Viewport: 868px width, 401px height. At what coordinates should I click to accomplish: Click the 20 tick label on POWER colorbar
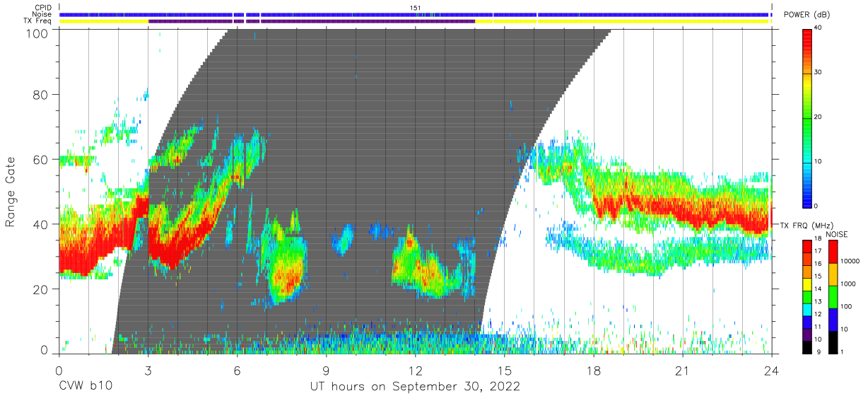pos(819,117)
